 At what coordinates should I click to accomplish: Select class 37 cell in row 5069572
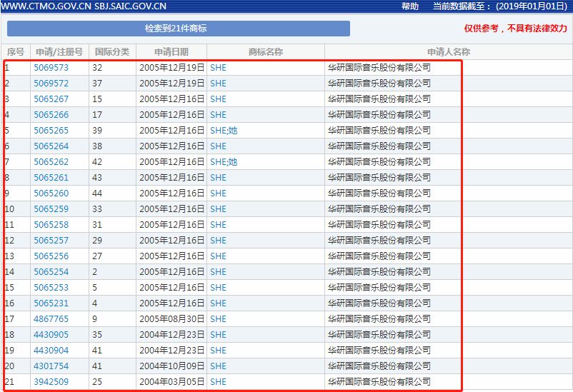click(97, 84)
